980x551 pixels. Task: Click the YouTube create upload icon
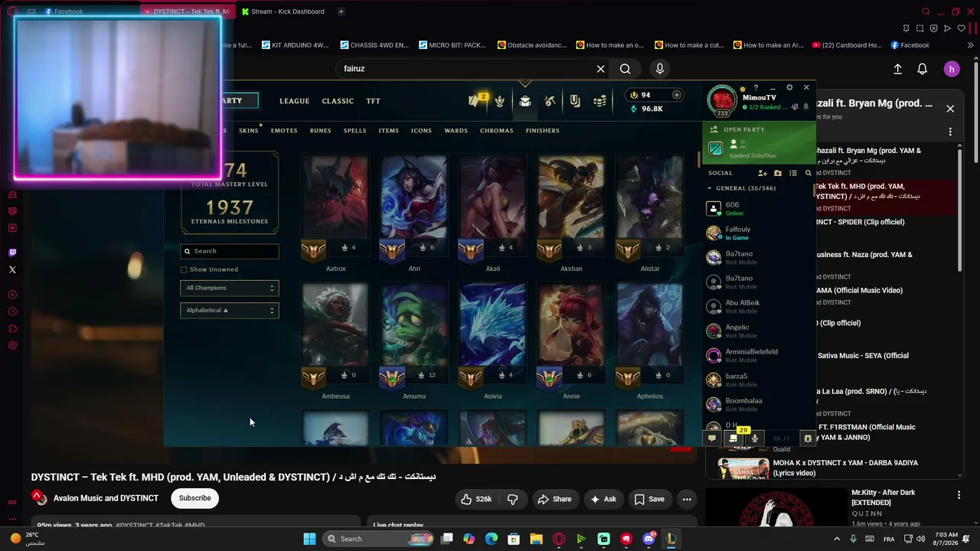pos(898,69)
